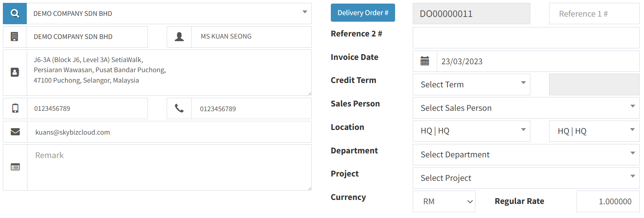Image resolution: width=644 pixels, height=218 pixels.
Task: Click the Delivery Order # button
Action: click(x=363, y=13)
